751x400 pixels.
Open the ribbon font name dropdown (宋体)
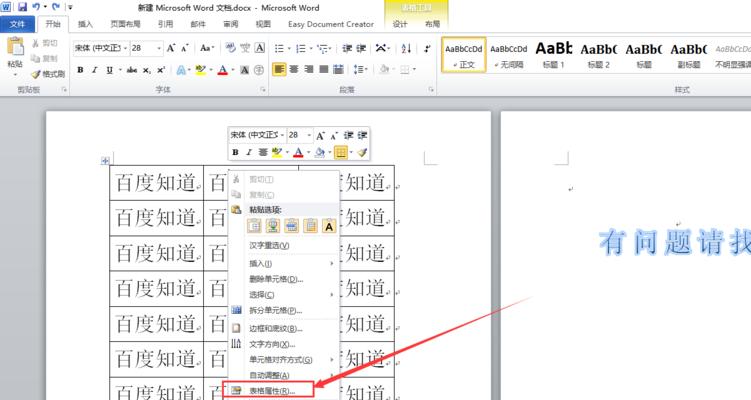pos(125,48)
